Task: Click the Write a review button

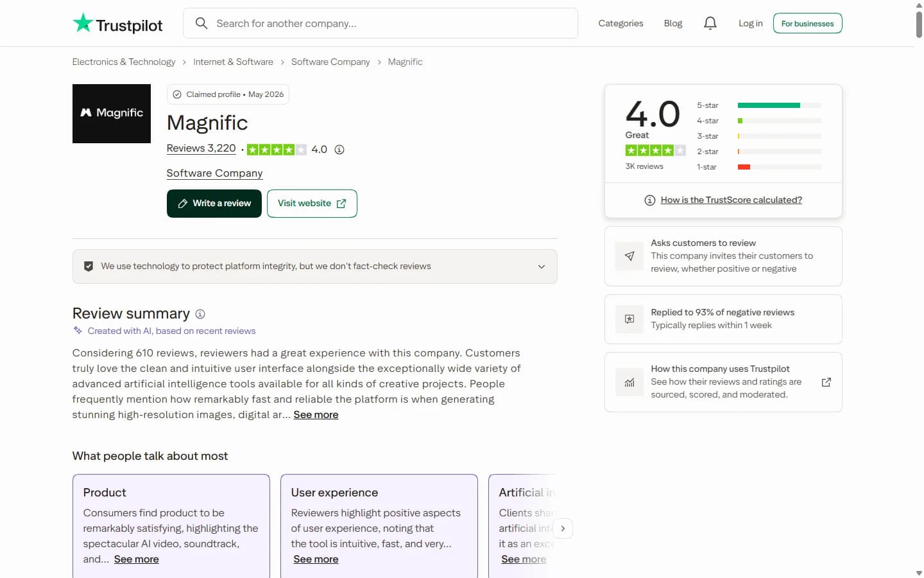Action: [214, 204]
